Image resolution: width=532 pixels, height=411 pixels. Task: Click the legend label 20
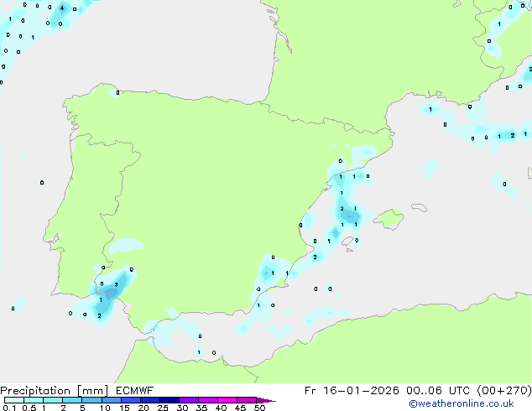[x=143, y=408]
